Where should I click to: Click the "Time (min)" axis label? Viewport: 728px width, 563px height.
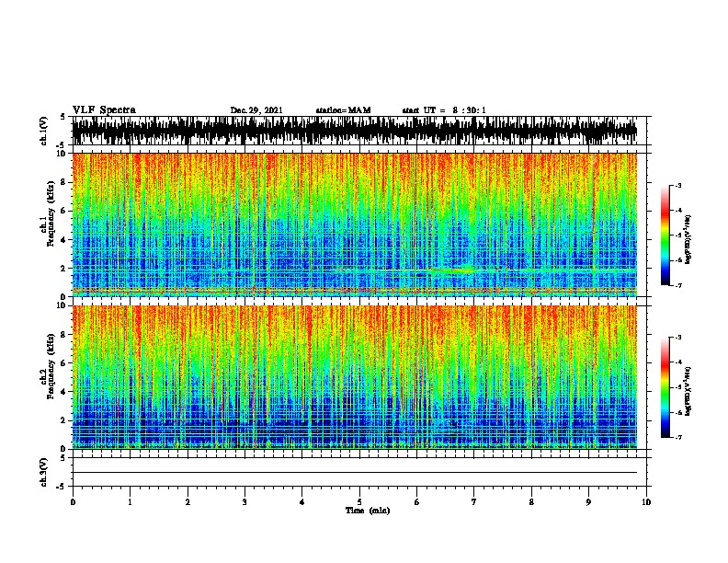coord(368,511)
